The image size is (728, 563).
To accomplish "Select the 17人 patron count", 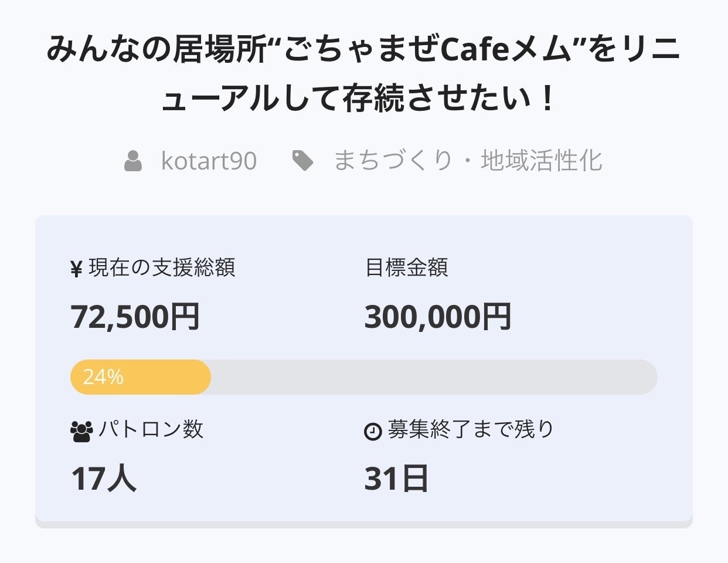I will pyautogui.click(x=104, y=479).
